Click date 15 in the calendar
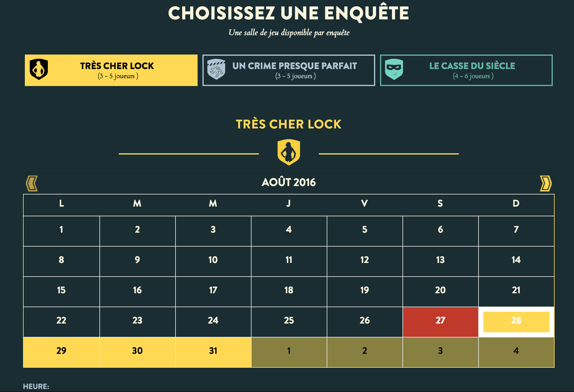The image size is (574, 392). (61, 291)
